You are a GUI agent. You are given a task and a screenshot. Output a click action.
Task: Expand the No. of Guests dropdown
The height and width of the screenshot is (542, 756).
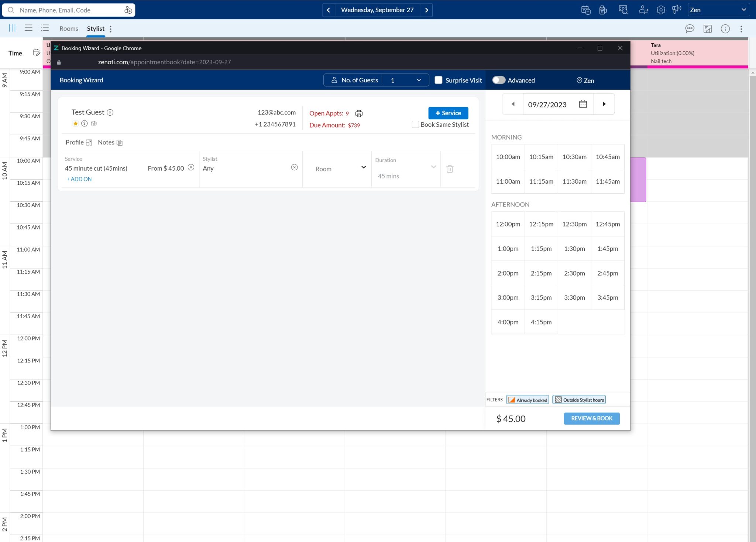point(405,80)
